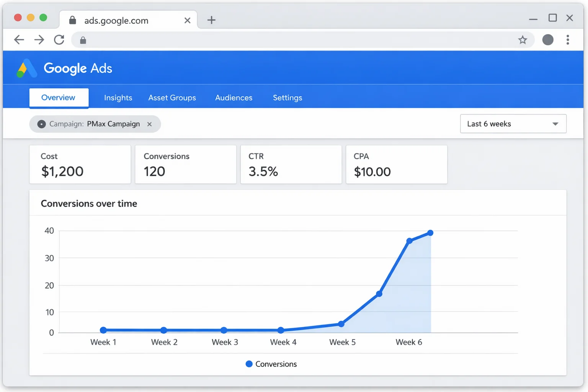Open a new browser tab

[x=211, y=20]
